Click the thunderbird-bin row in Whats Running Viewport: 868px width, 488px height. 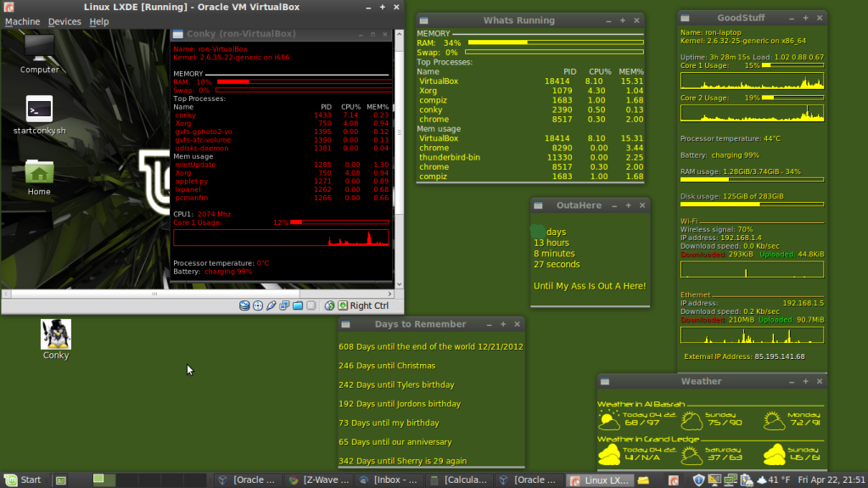pos(530,158)
